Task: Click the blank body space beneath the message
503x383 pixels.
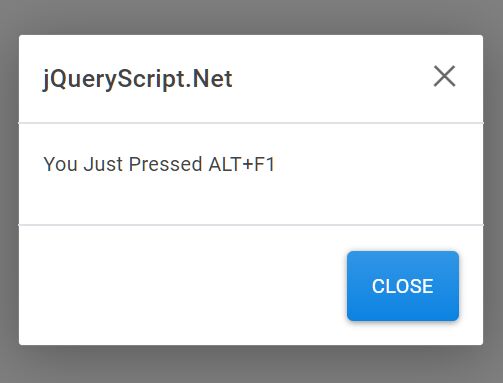Action: 251,199
